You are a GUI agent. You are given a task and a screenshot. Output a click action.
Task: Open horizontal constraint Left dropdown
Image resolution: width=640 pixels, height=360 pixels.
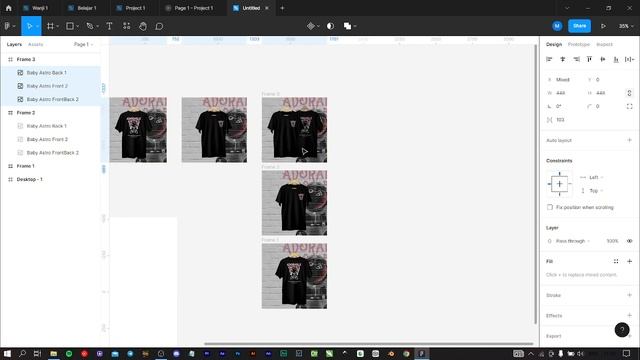coord(596,177)
